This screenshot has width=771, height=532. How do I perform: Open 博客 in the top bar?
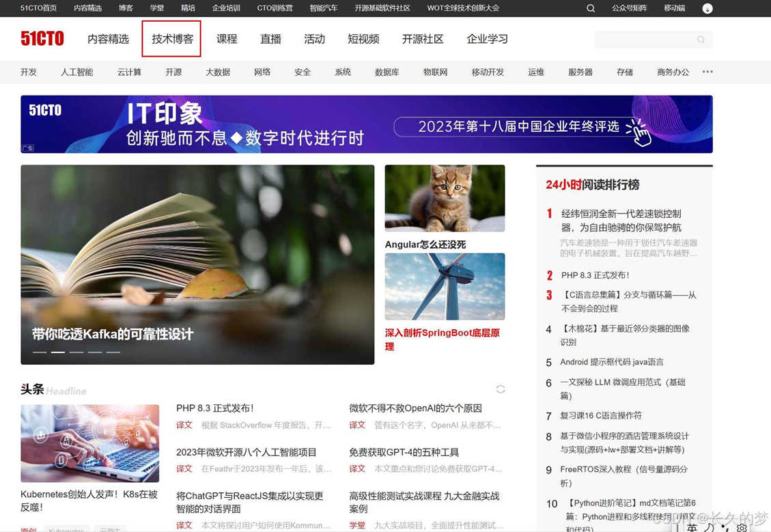coord(126,8)
